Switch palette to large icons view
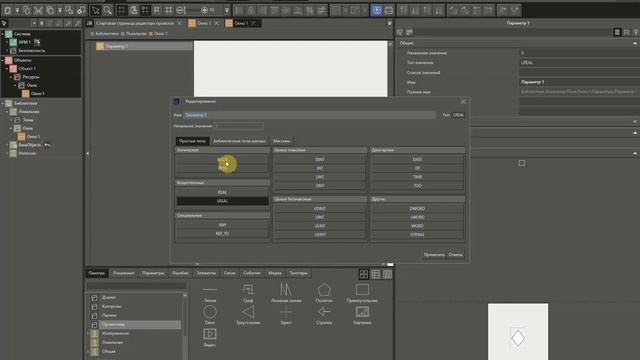The height and width of the screenshot is (360, 640). (364, 274)
